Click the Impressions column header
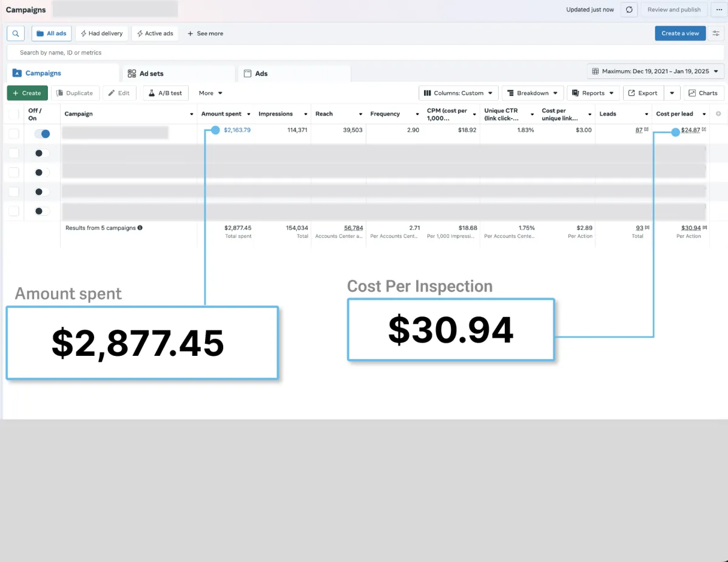 click(275, 114)
